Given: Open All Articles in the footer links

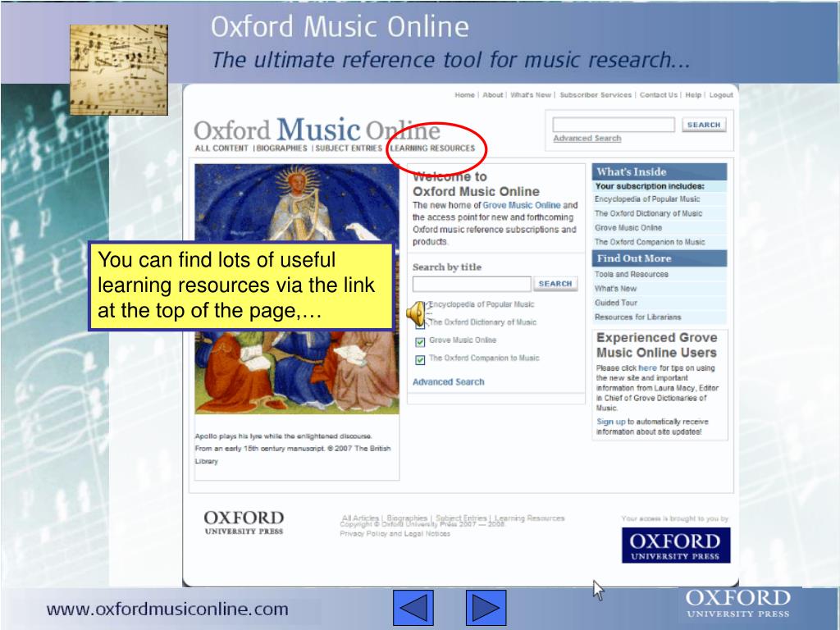Looking at the screenshot, I should click(x=360, y=518).
